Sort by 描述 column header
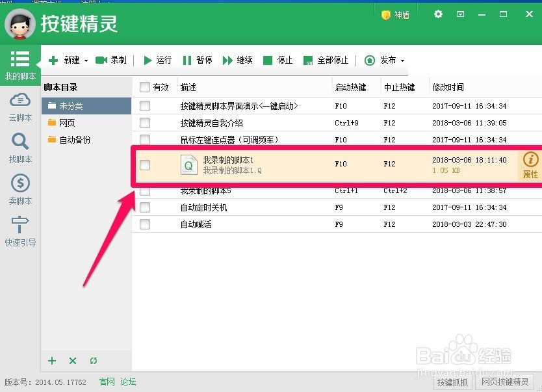The image size is (542, 392). tap(188, 87)
